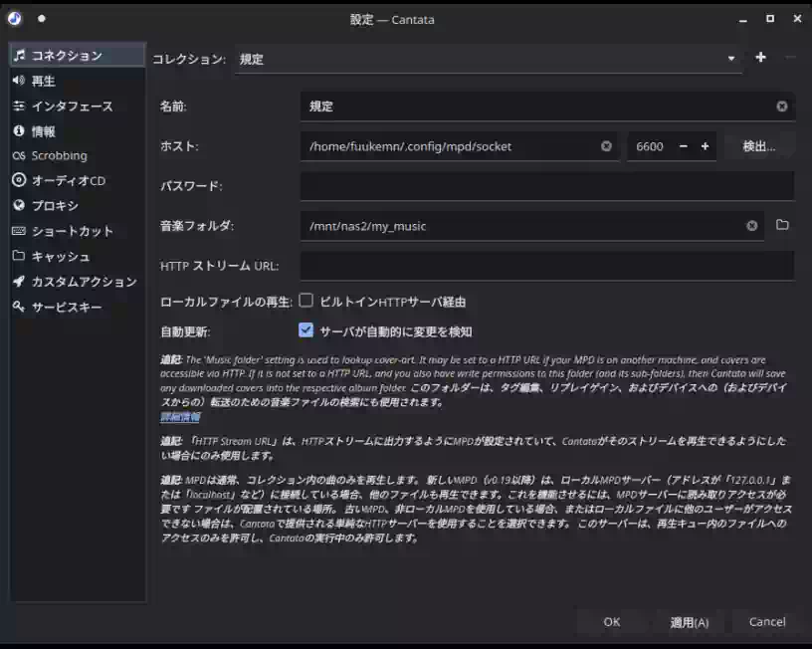Open the Scrobbing settings page

point(77,155)
